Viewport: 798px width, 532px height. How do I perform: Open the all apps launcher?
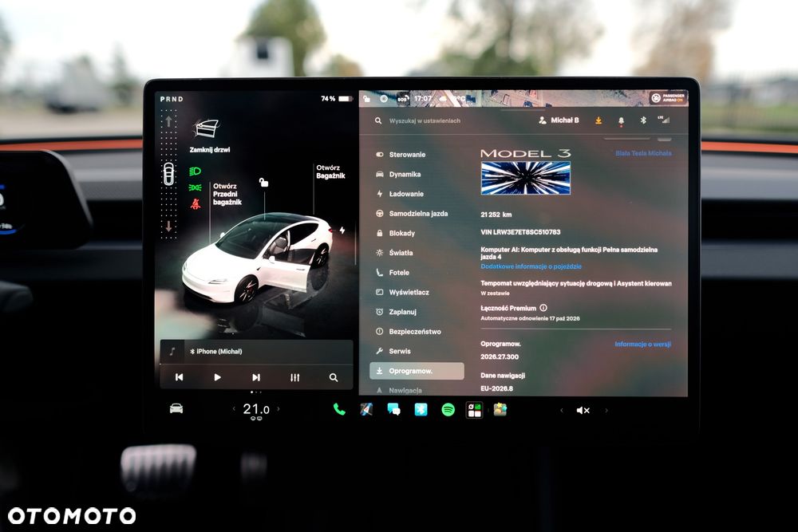[474, 410]
